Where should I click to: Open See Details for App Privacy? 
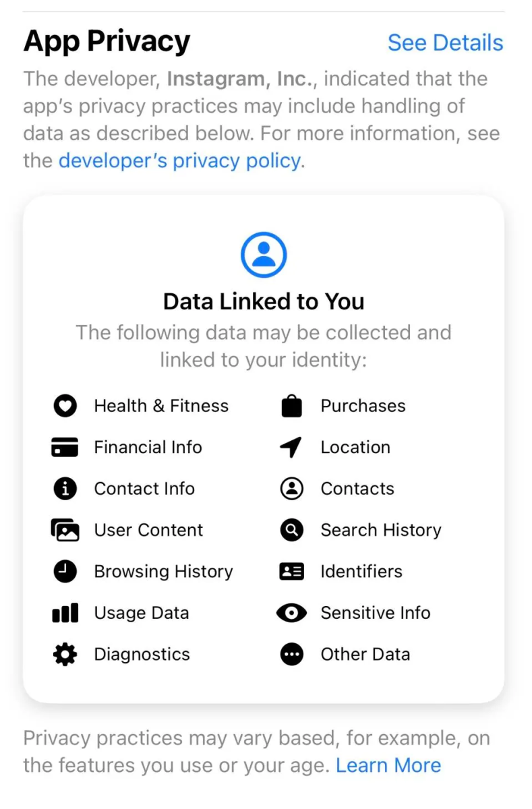[445, 42]
